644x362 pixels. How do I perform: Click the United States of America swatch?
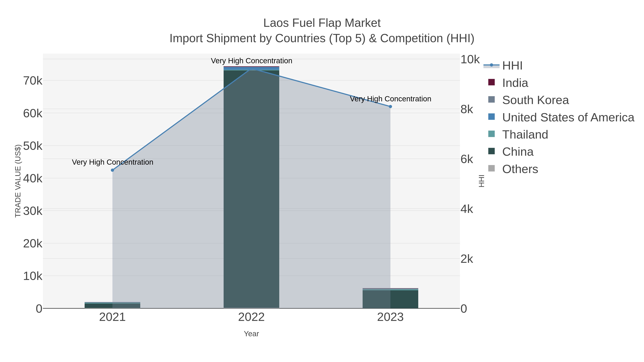(492, 117)
